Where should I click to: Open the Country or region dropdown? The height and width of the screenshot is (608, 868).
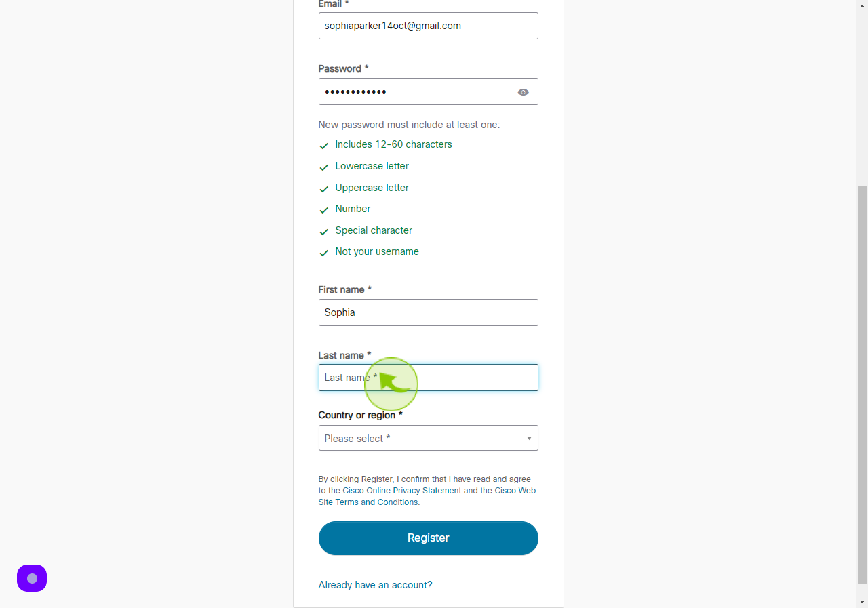tap(429, 438)
